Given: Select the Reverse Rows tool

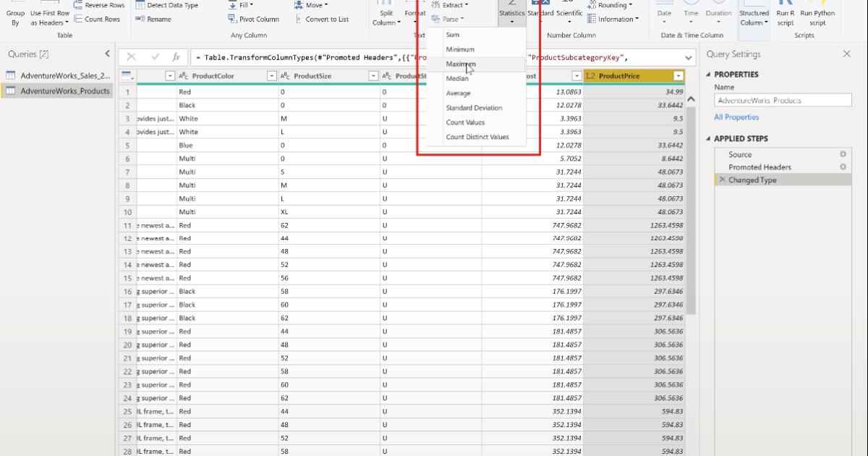Looking at the screenshot, I should click(x=104, y=5).
